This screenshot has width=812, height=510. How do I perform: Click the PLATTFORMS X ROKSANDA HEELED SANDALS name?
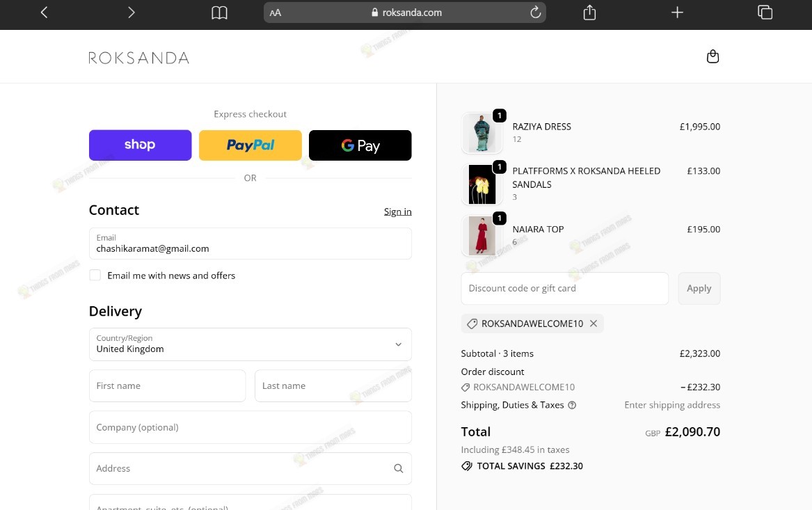click(x=587, y=177)
